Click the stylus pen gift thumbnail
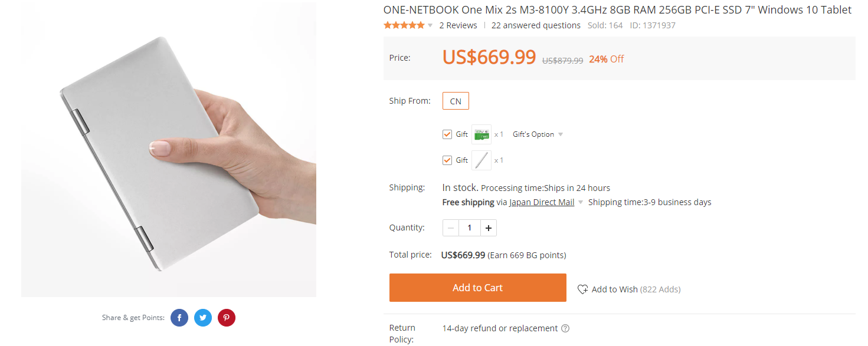Viewport: 868px width, 346px height. point(482,160)
